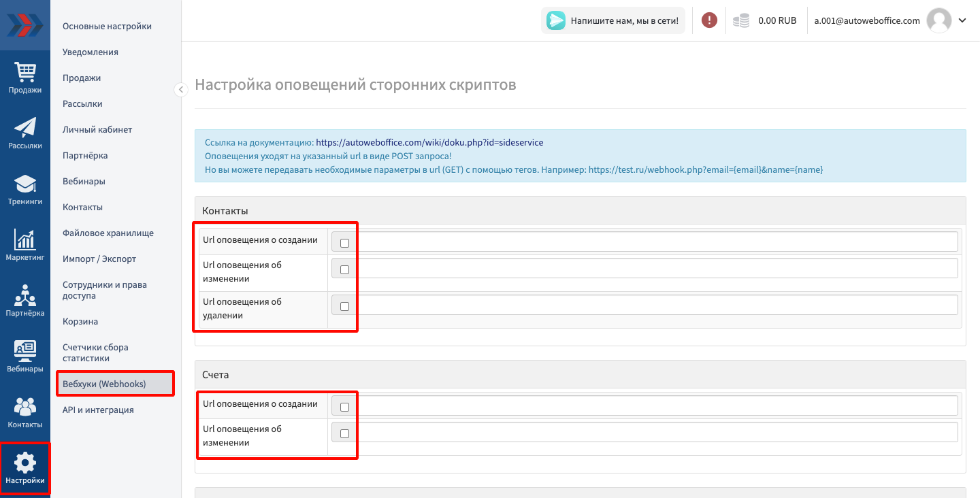Click the Счета creation URL input field
The height and width of the screenshot is (498, 980).
tap(657, 406)
